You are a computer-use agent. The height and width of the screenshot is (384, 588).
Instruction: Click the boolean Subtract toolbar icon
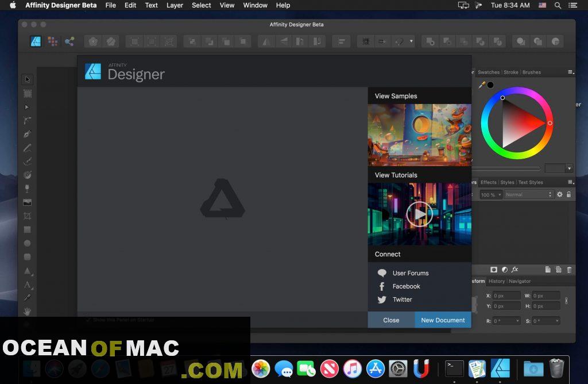tap(447, 41)
